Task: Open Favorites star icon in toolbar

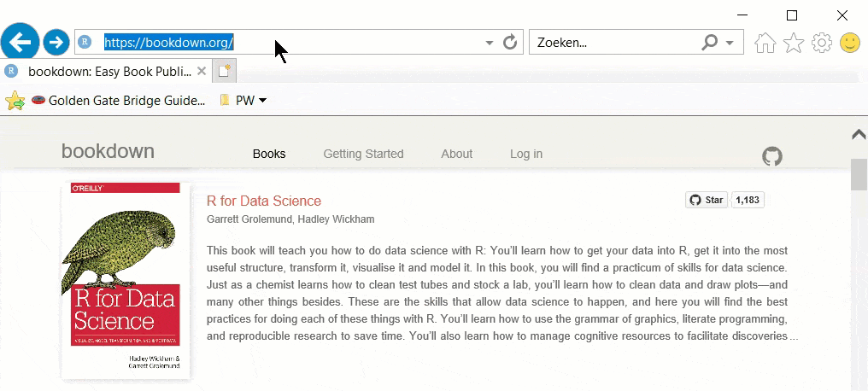Action: click(x=794, y=43)
